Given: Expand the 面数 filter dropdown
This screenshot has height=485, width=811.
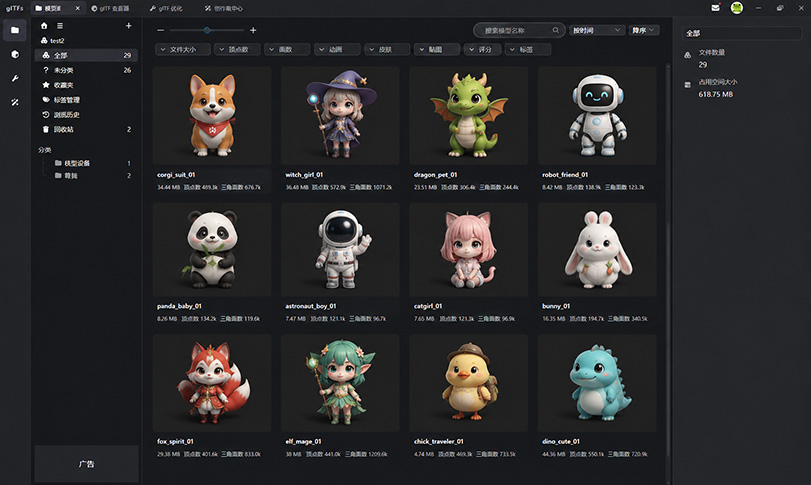Looking at the screenshot, I should tap(287, 50).
